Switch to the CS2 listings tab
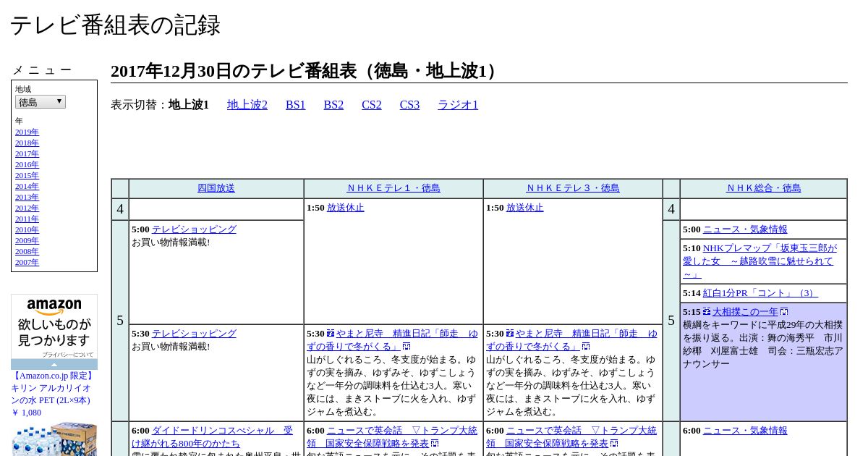 coord(372,105)
